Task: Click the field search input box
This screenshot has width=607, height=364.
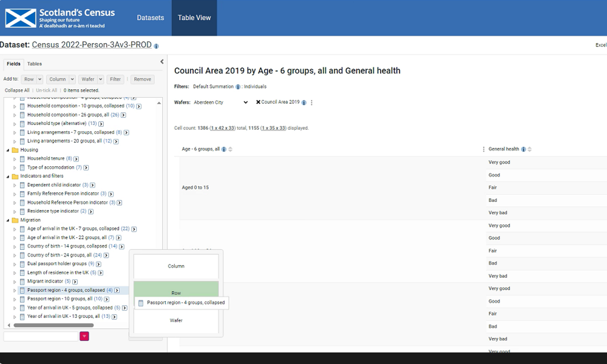Action: [x=40, y=336]
